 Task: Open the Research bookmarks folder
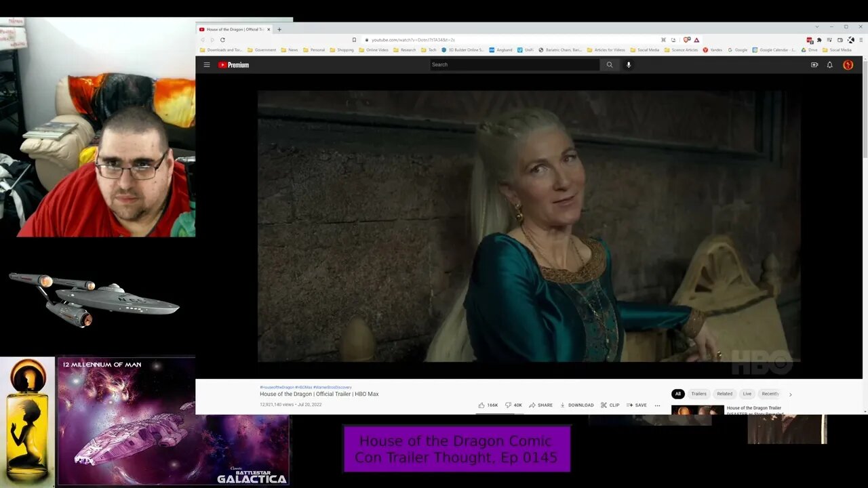pyautogui.click(x=405, y=50)
